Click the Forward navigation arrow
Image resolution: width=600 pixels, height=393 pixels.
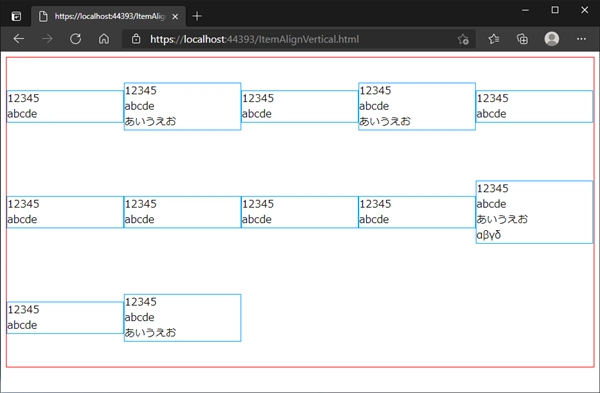pos(47,39)
